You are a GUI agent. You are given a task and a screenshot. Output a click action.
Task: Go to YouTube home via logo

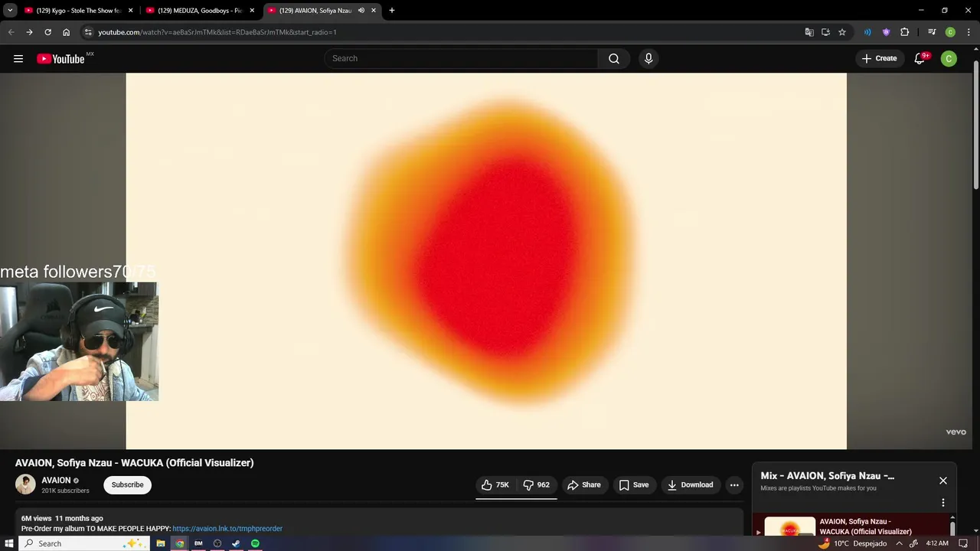coord(60,59)
